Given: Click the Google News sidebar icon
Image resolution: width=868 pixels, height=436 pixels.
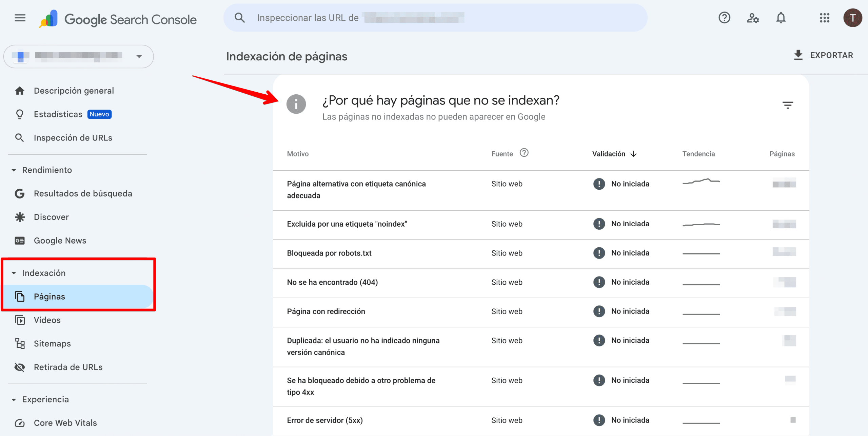Looking at the screenshot, I should 20,241.
